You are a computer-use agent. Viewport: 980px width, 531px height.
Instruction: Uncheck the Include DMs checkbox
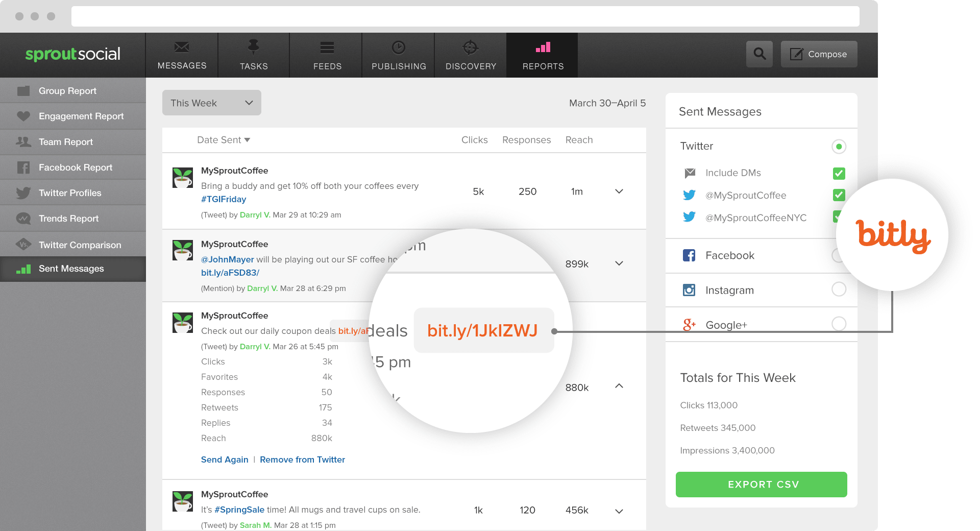[x=839, y=174]
